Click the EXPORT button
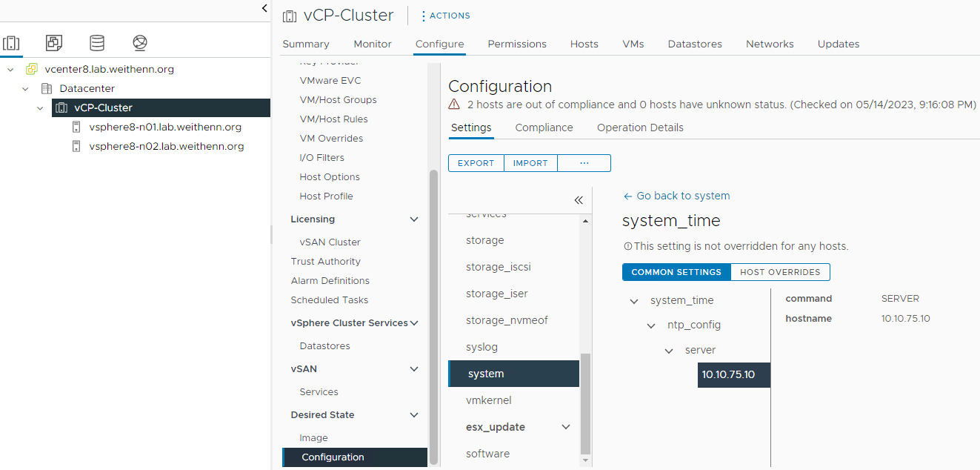This screenshot has height=470, width=980. (x=476, y=163)
